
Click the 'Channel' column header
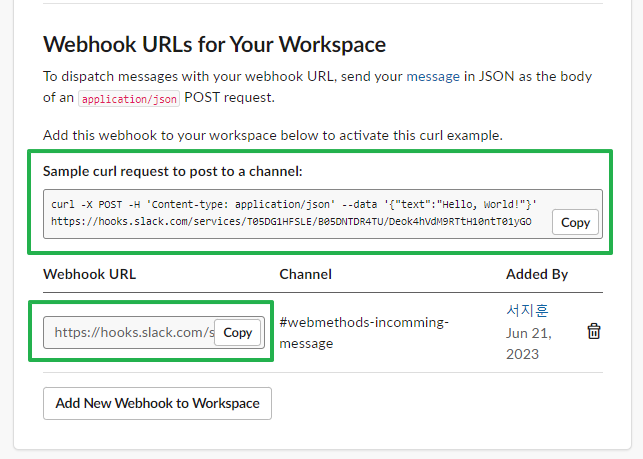pos(305,273)
